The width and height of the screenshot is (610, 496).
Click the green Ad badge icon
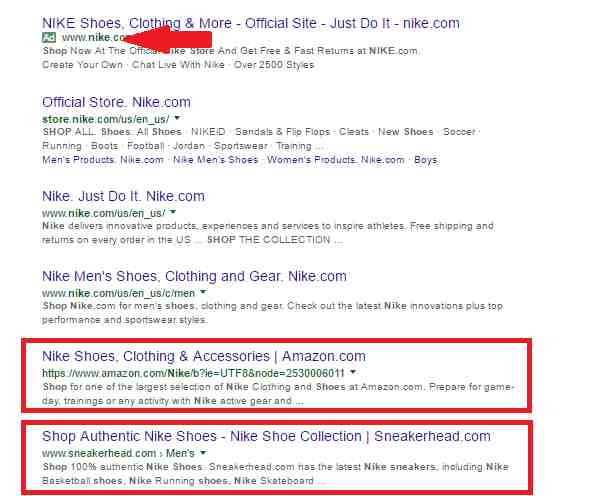click(49, 37)
